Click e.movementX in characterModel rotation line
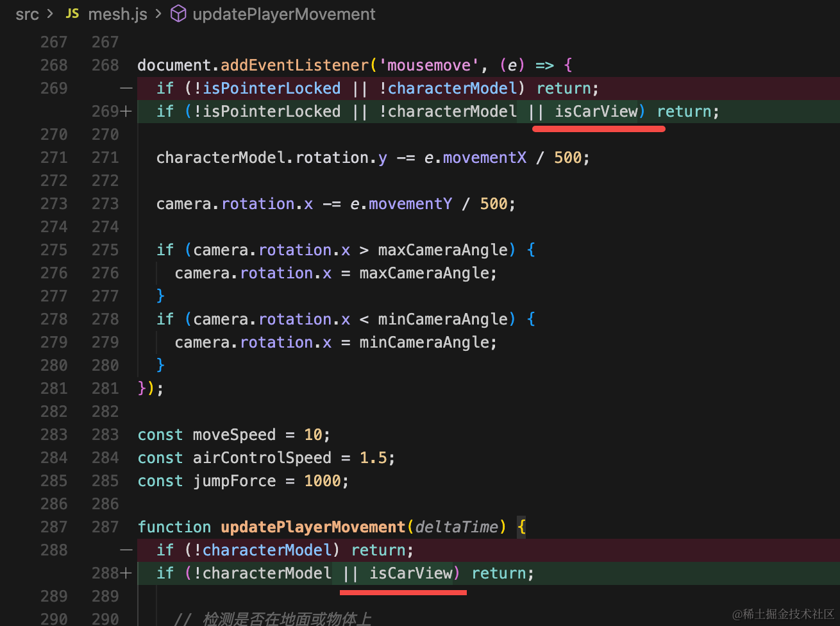This screenshot has height=626, width=840. 476,157
